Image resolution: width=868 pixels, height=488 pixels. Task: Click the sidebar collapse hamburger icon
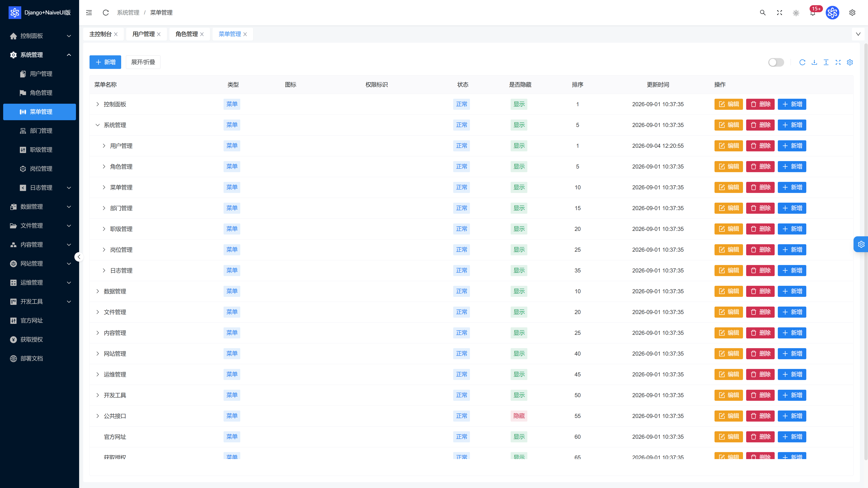89,12
